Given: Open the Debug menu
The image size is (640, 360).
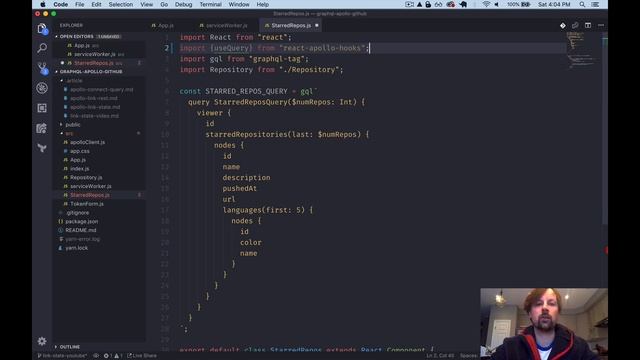Looking at the screenshot, I should (x=183, y=4).
